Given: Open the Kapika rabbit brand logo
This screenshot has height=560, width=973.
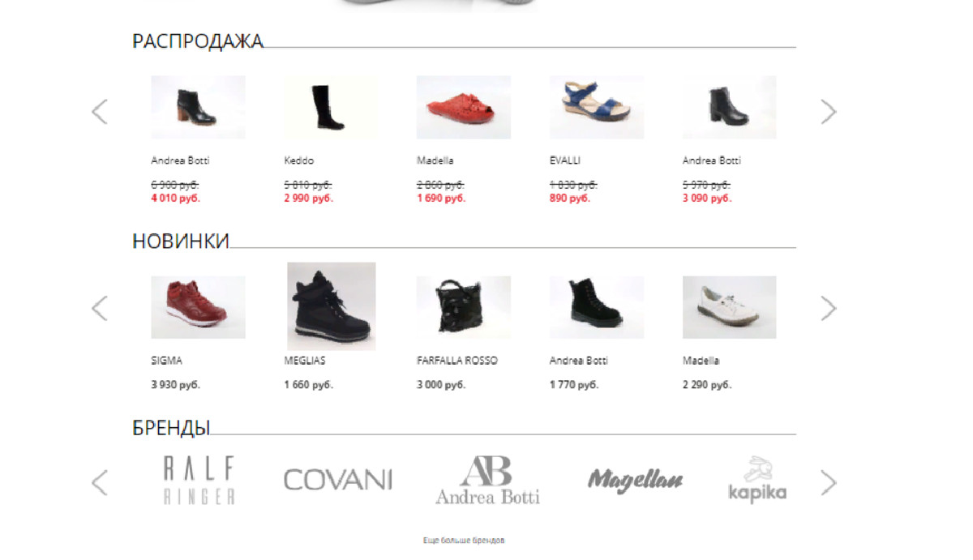Looking at the screenshot, I should pyautogui.click(x=757, y=480).
